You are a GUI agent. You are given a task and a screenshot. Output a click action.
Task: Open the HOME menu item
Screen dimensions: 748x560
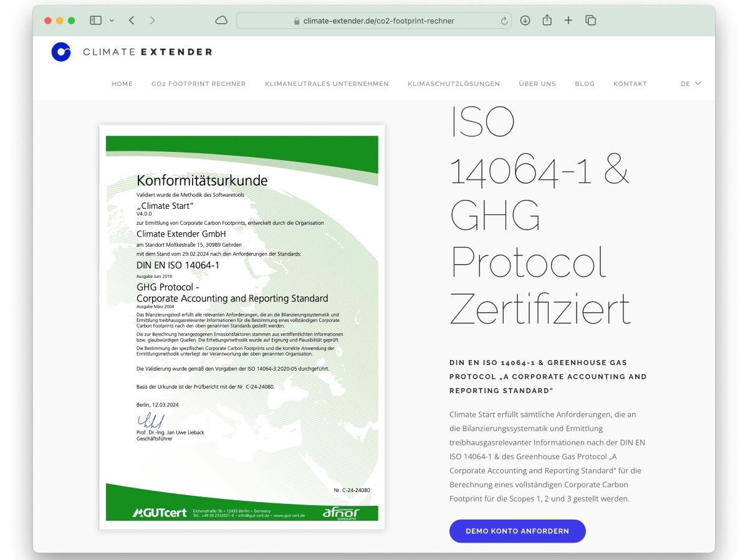122,84
